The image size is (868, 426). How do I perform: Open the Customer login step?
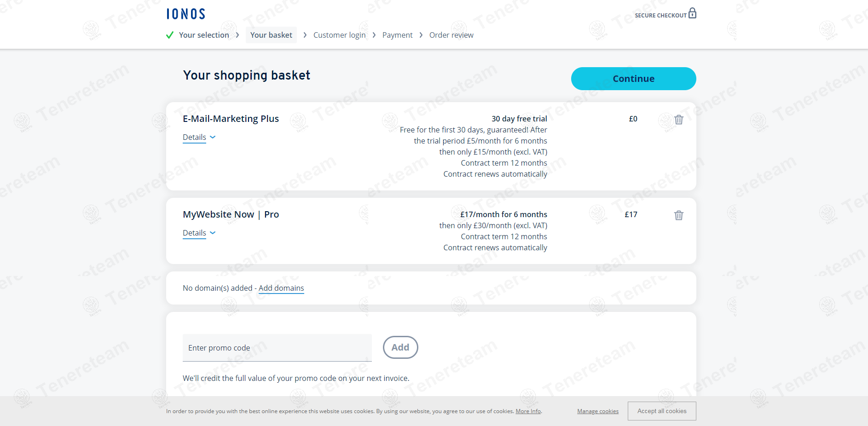[x=339, y=35]
